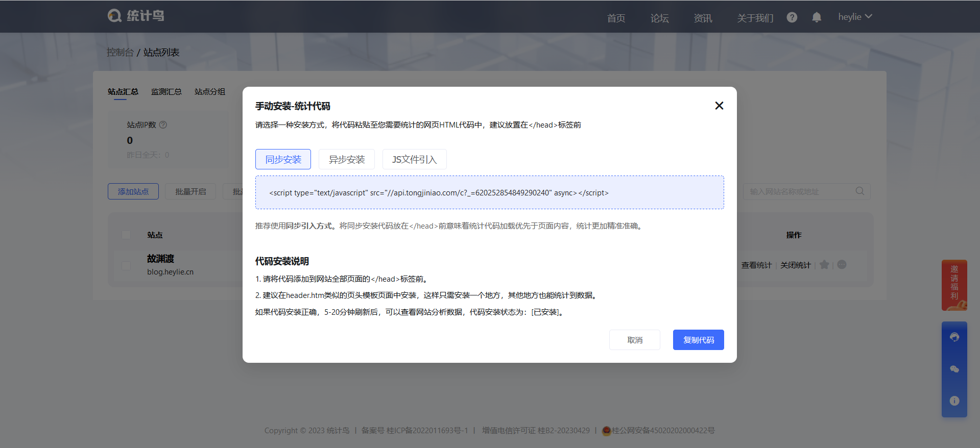980x448 pixels.
Task: Switch to the 站点分组 tab
Action: point(209,92)
